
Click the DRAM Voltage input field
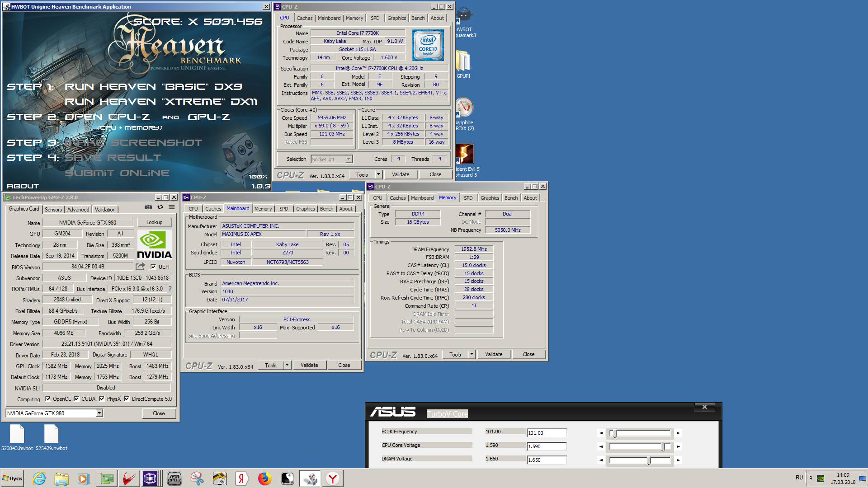[547, 460]
